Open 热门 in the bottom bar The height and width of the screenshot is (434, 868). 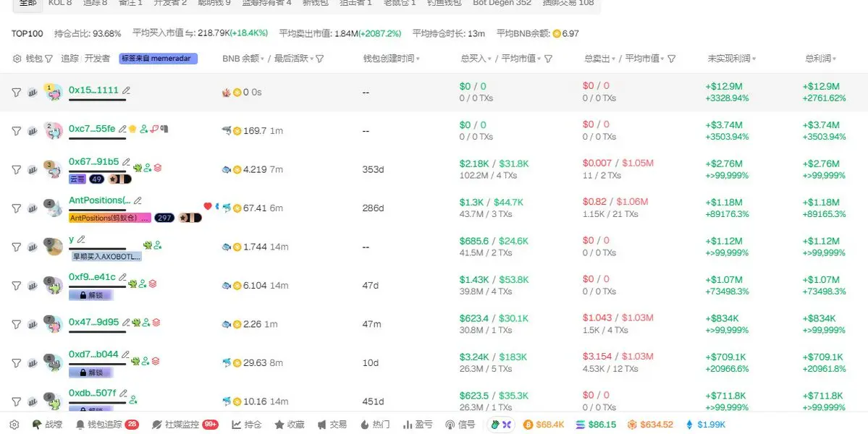pyautogui.click(x=375, y=425)
